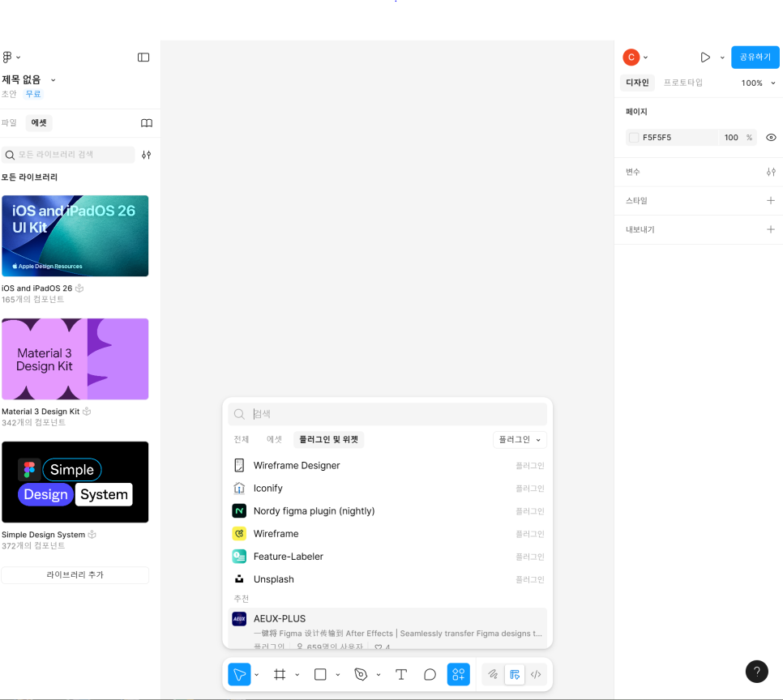Select the Rectangle shape tool
The width and height of the screenshot is (783, 700).
(320, 674)
